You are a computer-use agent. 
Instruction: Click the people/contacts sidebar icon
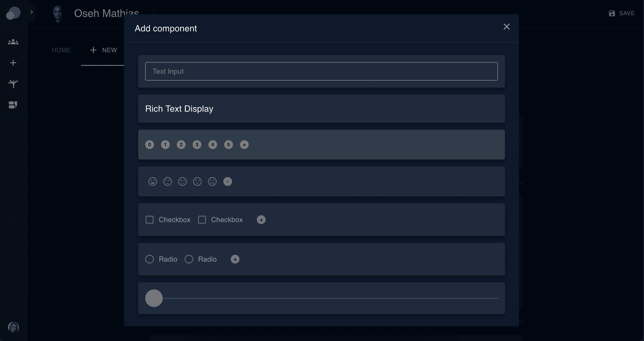[13, 42]
